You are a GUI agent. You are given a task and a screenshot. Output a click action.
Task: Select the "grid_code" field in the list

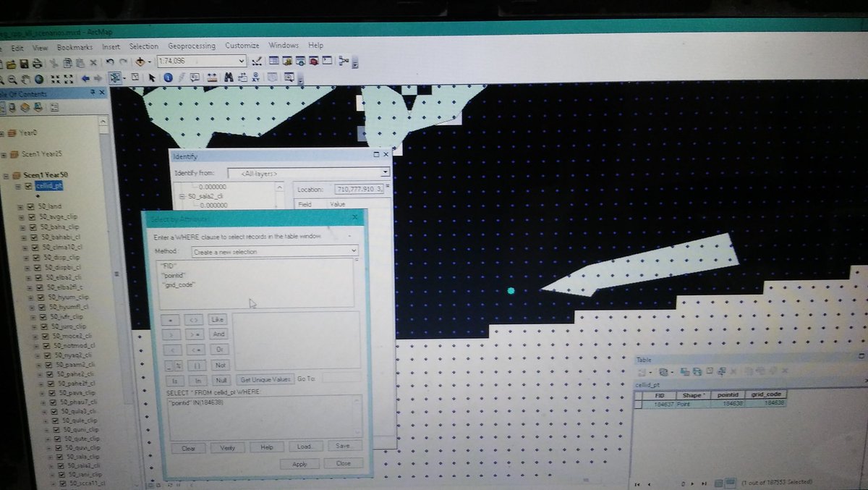pyautogui.click(x=178, y=285)
